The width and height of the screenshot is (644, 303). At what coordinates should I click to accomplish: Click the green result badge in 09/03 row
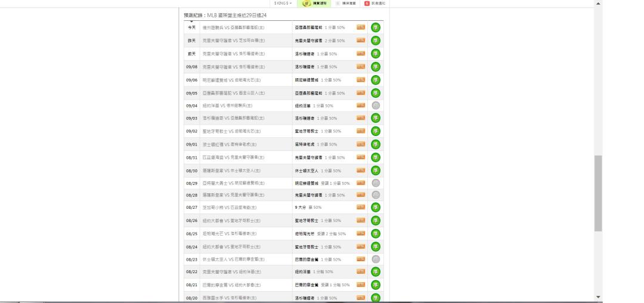pyautogui.click(x=376, y=118)
